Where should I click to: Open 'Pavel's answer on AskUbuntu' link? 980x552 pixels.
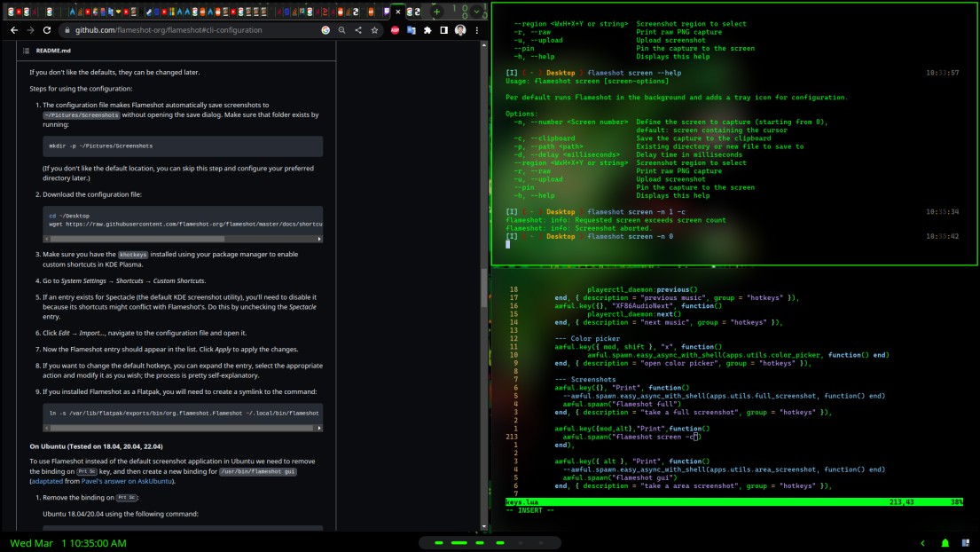128,481
